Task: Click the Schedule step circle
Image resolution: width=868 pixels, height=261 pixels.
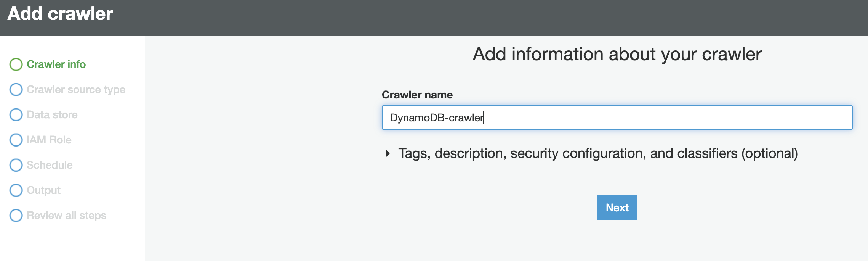Action: click(x=16, y=165)
